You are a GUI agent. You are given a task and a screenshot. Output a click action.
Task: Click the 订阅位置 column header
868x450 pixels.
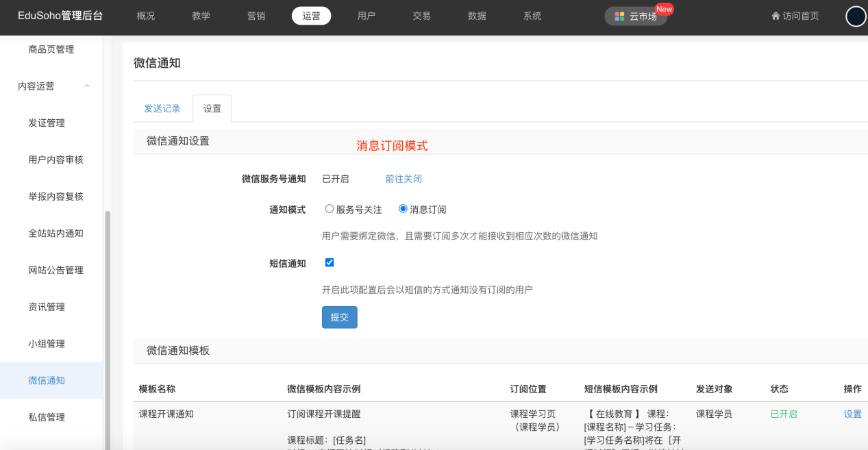(x=528, y=389)
